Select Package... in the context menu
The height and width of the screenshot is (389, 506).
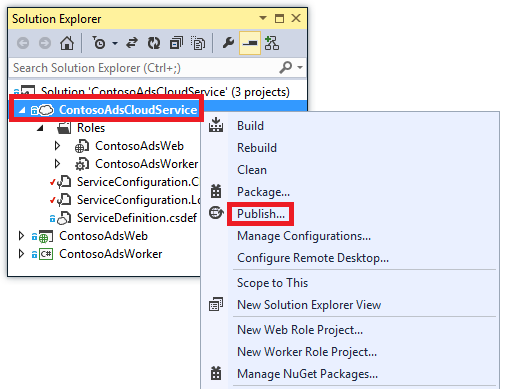(263, 192)
